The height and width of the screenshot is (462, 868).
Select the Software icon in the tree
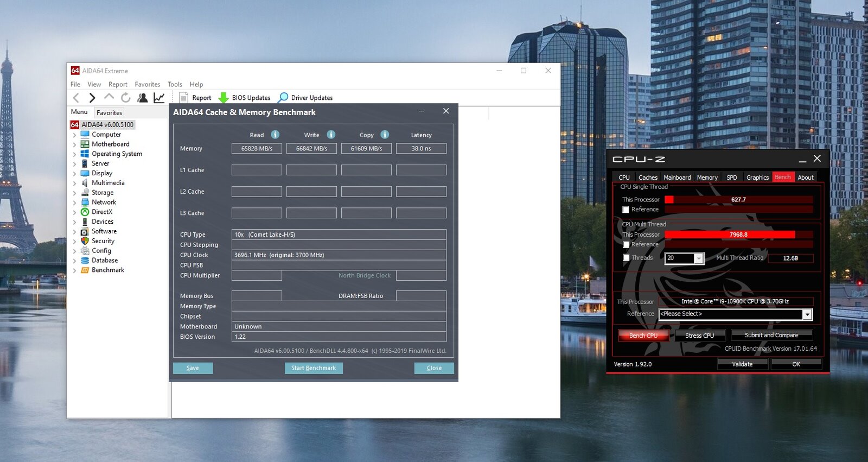click(85, 231)
